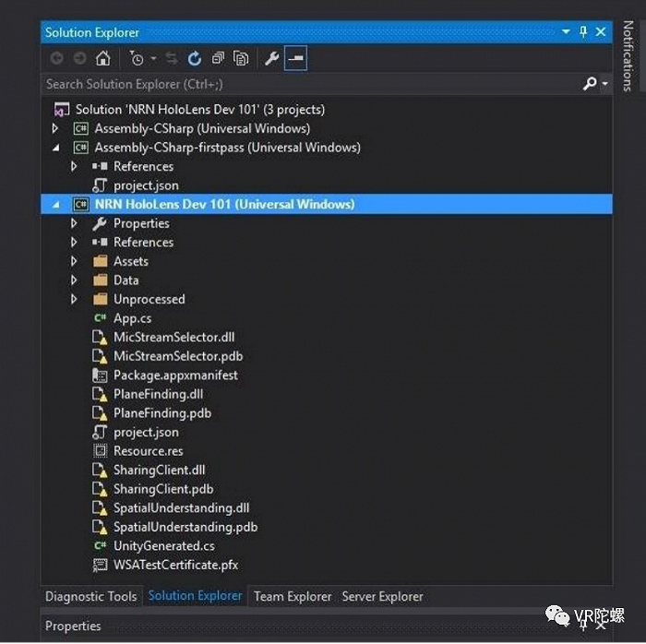Select project.json under Assembly-CSharp-firstpass
646x644 pixels.
(x=146, y=185)
